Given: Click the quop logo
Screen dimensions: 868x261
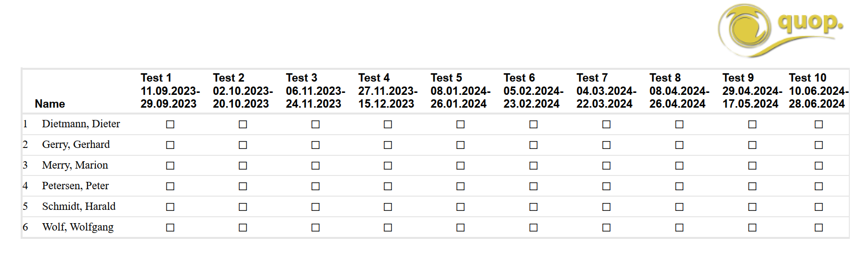Looking at the screenshot, I should pos(781,30).
